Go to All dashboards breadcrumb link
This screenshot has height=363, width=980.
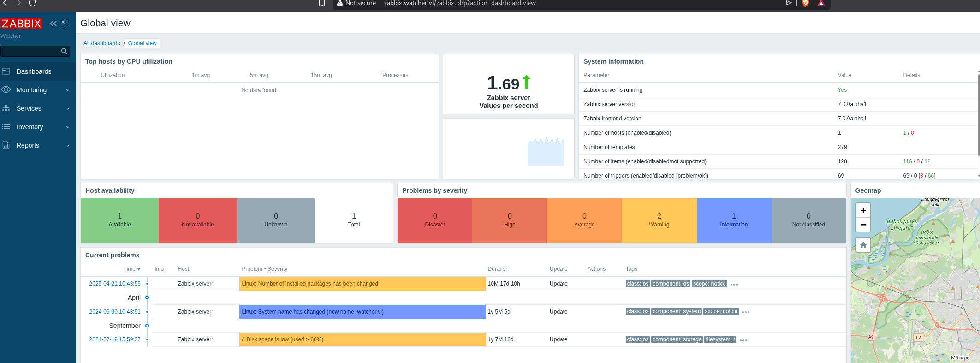tap(101, 43)
